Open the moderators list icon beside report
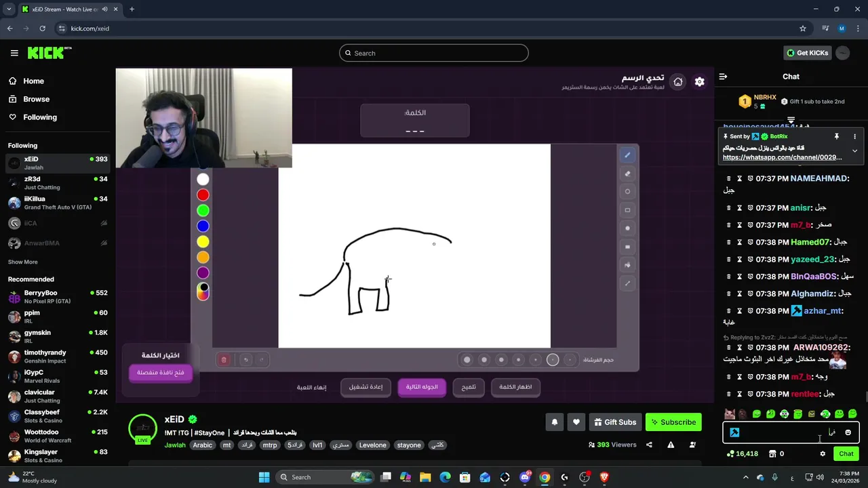Image resolution: width=868 pixels, height=488 pixels. coord(692,445)
